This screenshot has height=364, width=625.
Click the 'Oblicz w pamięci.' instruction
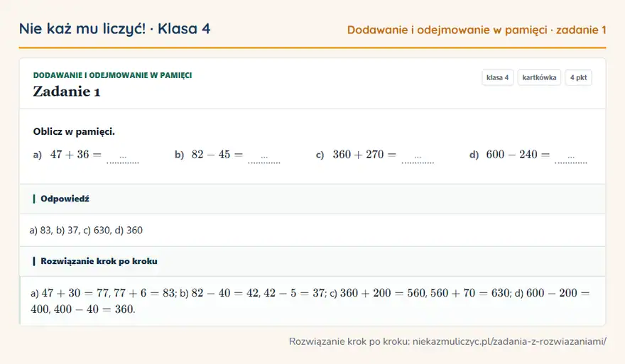coord(74,132)
